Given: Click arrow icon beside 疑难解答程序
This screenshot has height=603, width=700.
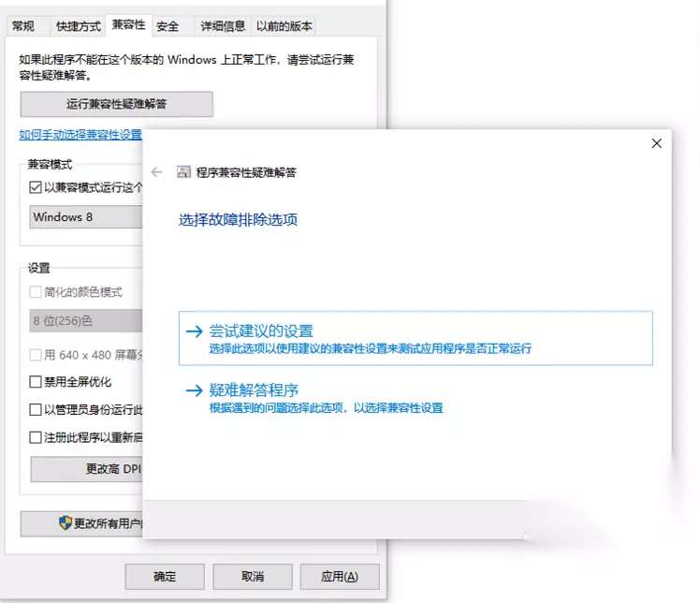Looking at the screenshot, I should (195, 390).
